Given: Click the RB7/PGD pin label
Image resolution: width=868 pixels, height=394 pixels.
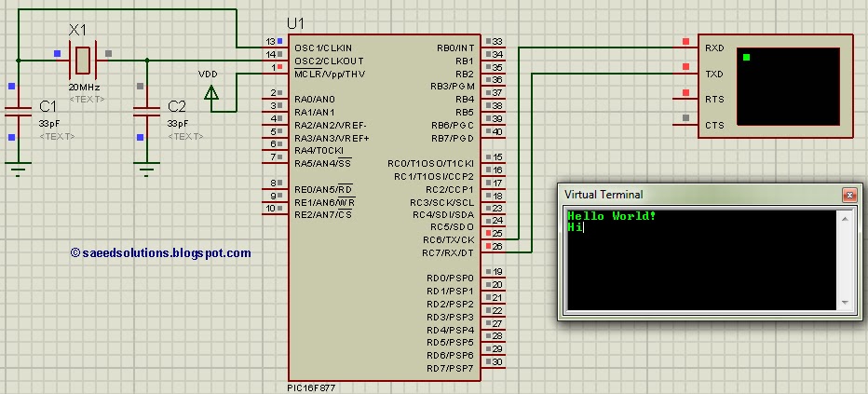Looking at the screenshot, I should pyautogui.click(x=453, y=138).
